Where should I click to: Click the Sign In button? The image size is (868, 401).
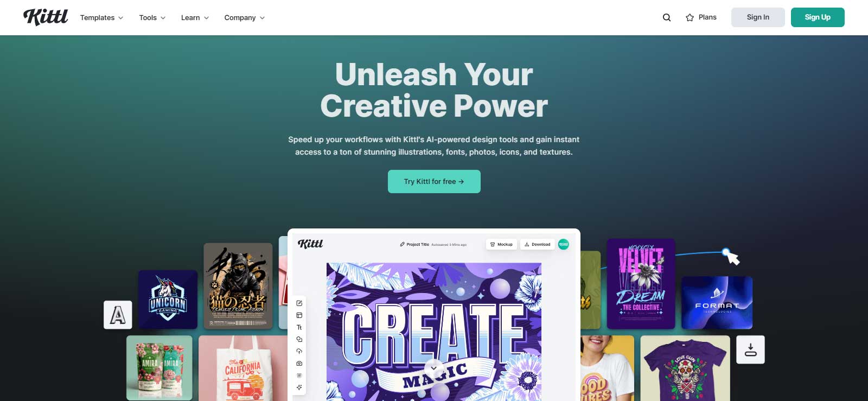tap(758, 17)
